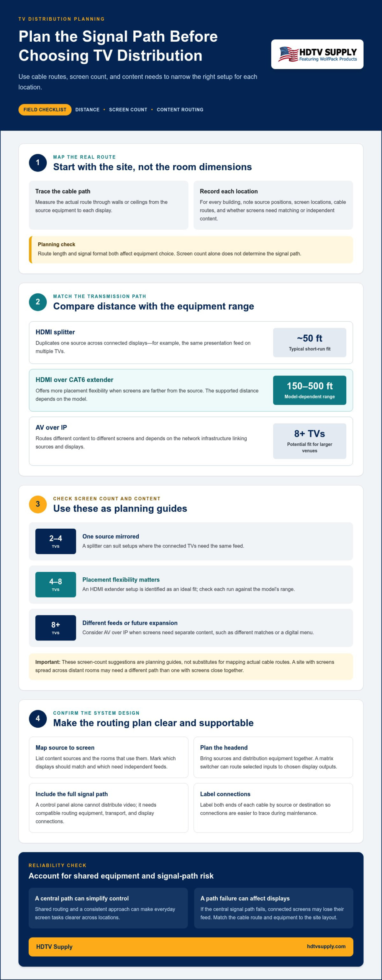This screenshot has width=382, height=980.
Task: Click the 8+ TVs dark badge in step 3
Action: click(x=56, y=628)
